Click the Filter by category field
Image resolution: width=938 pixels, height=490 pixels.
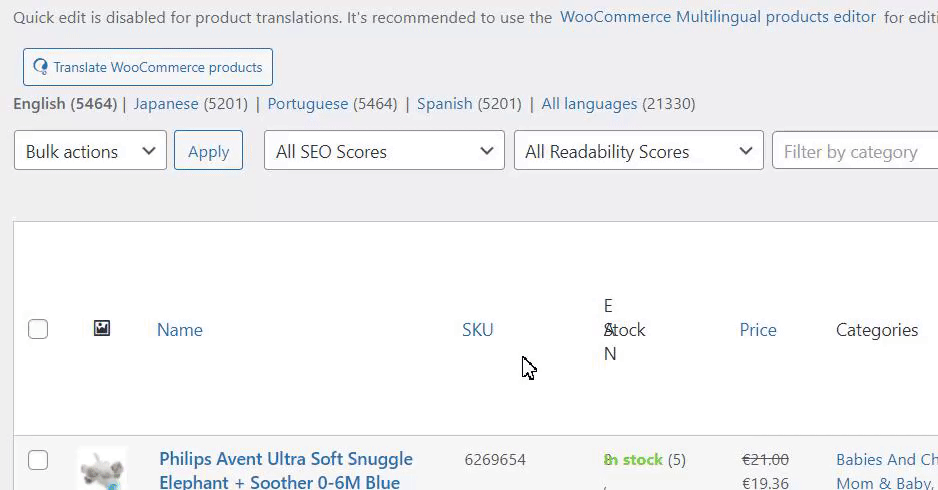point(855,151)
